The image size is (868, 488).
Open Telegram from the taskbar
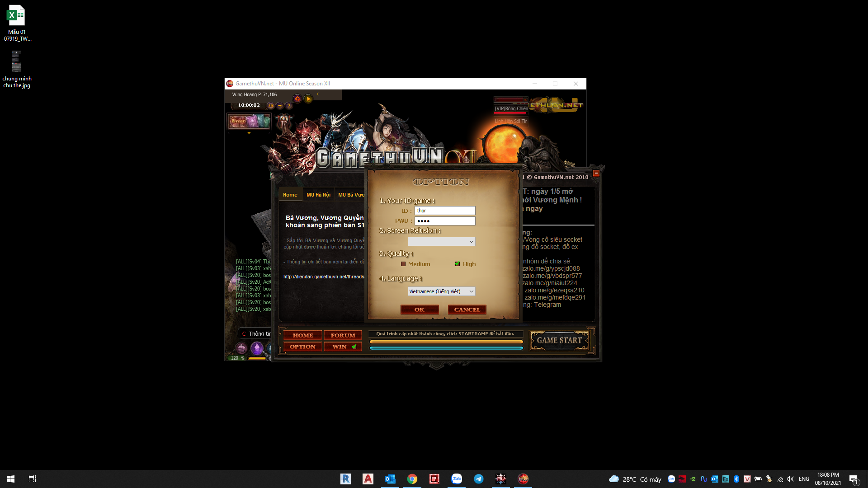click(479, 479)
